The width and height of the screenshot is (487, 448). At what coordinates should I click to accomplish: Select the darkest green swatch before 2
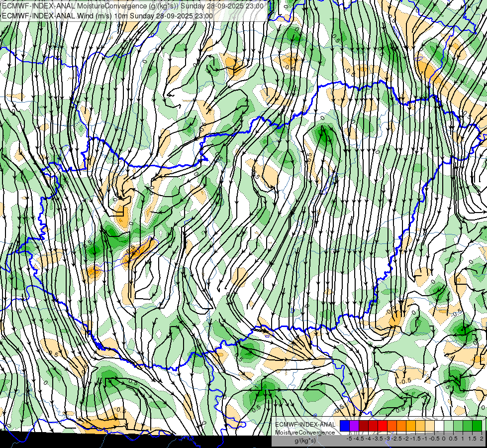pos(477,426)
